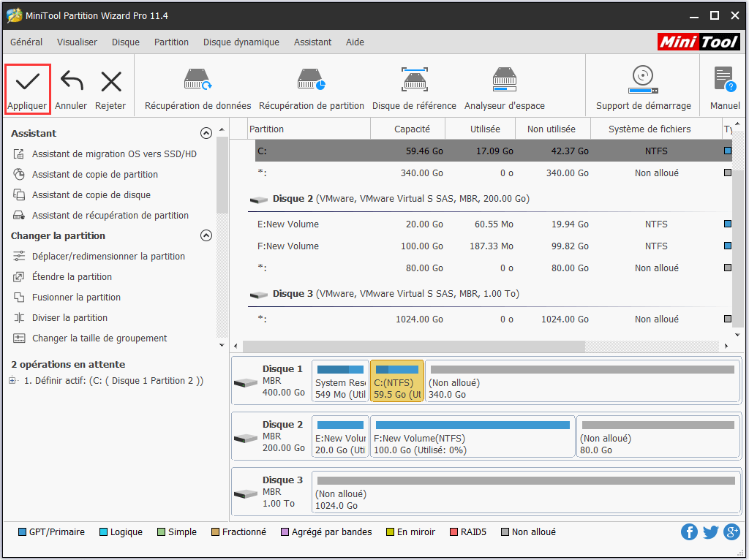Click the left panel scroll-down arrow
The image size is (749, 560).
click(222, 344)
